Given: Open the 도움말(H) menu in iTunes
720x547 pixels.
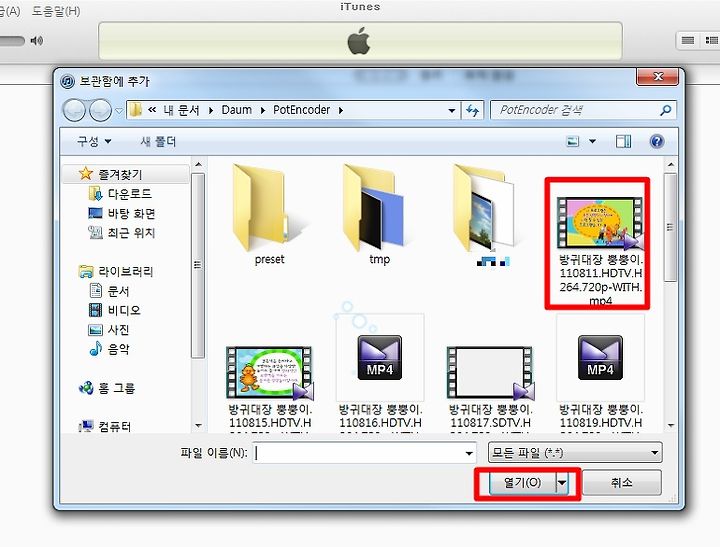Looking at the screenshot, I should pyautogui.click(x=56, y=11).
